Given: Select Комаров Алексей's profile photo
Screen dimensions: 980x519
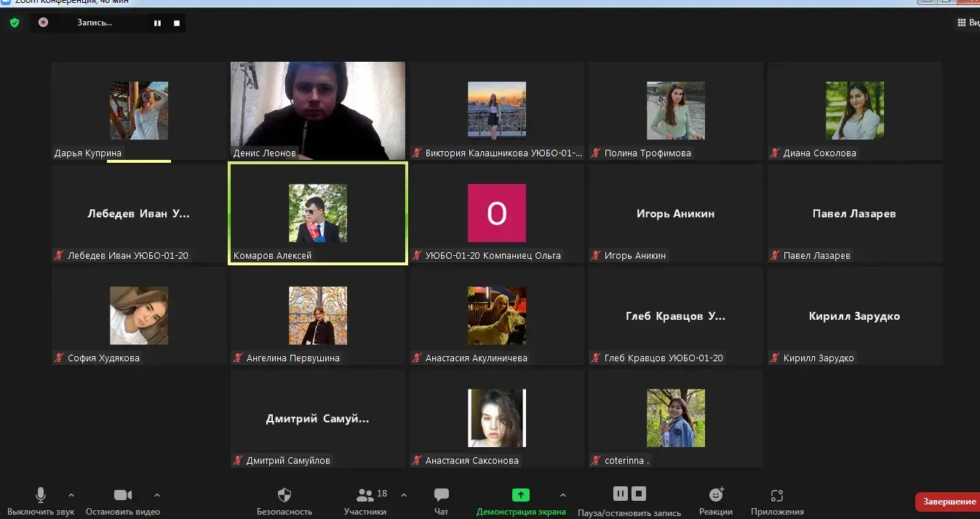Looking at the screenshot, I should coord(318,213).
